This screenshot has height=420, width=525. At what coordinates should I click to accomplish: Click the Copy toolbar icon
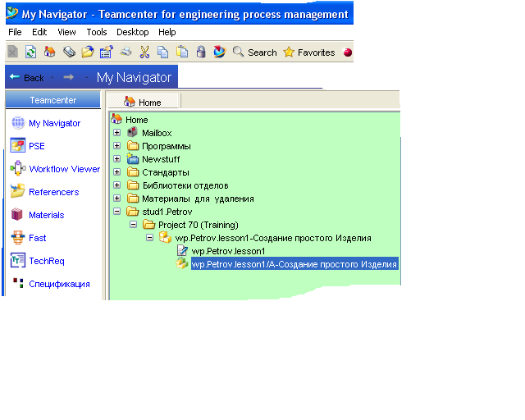point(163,52)
